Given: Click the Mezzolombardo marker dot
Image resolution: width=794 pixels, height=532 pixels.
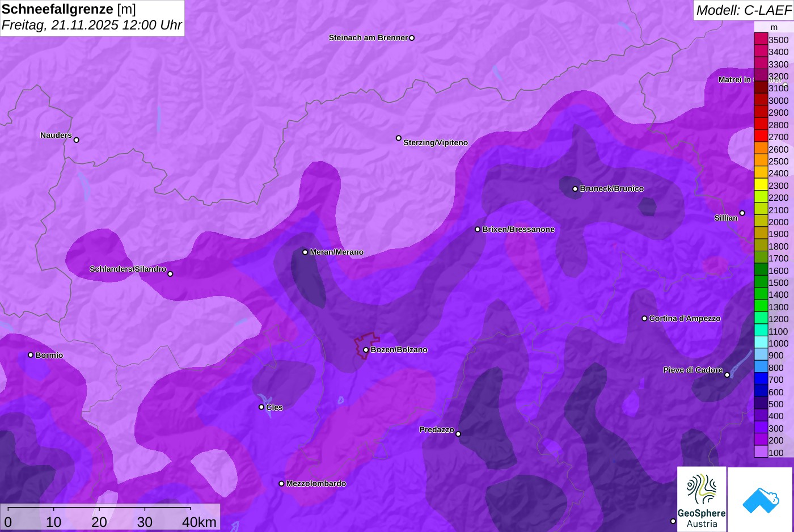Looking at the screenshot, I should pyautogui.click(x=281, y=484).
